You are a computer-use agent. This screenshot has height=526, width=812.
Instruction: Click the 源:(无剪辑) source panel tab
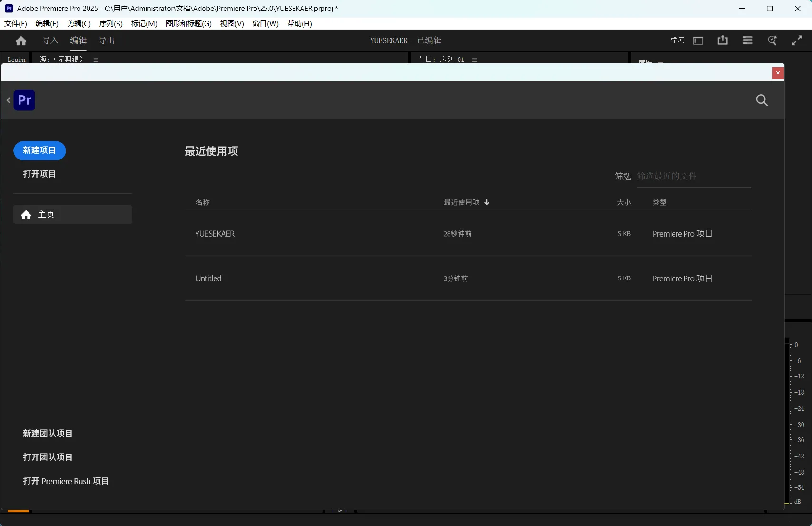61,60
